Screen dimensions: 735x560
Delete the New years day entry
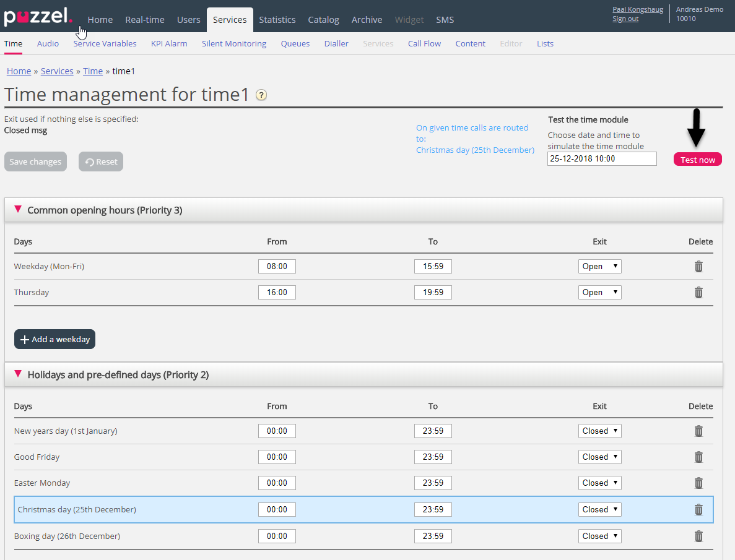(698, 431)
